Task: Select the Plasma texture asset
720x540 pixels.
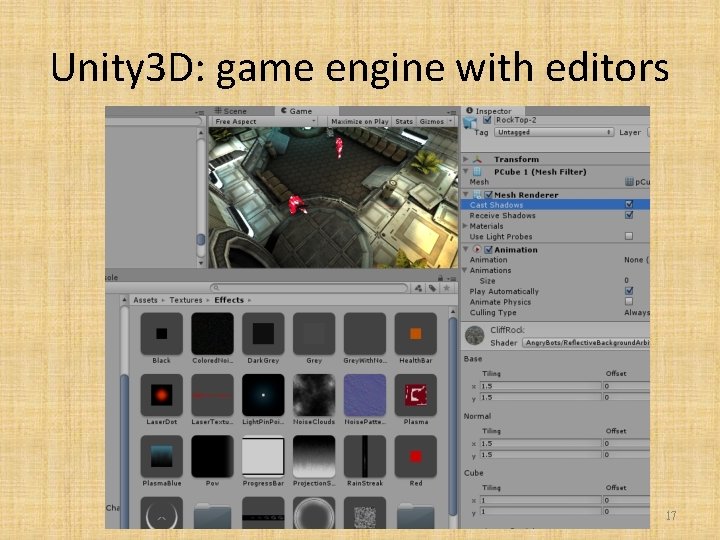Action: click(x=416, y=395)
